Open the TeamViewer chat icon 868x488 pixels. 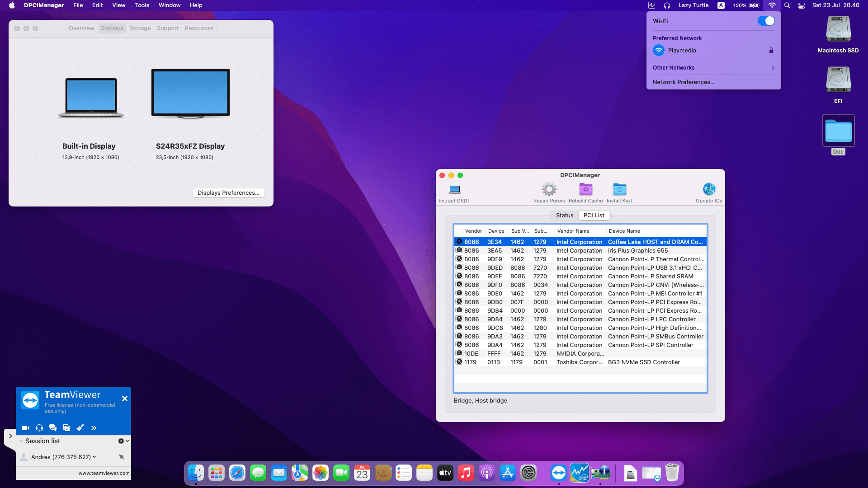tap(53, 428)
